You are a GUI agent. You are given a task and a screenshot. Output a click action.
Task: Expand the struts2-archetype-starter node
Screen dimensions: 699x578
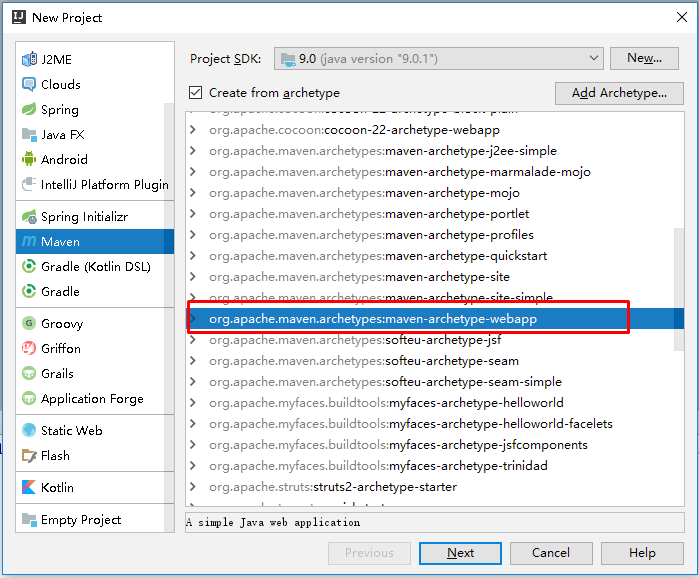coord(194,487)
